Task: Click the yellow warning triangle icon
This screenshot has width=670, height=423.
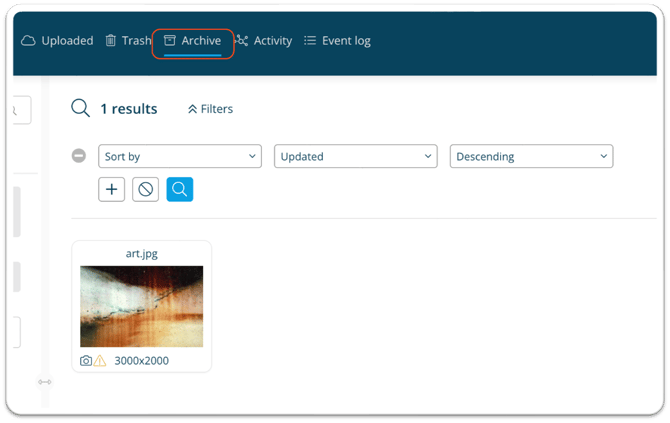Action: pos(100,360)
